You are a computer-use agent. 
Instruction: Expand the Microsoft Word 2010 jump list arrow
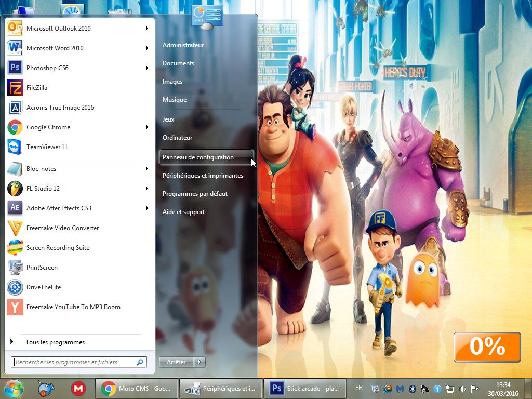tap(147, 48)
